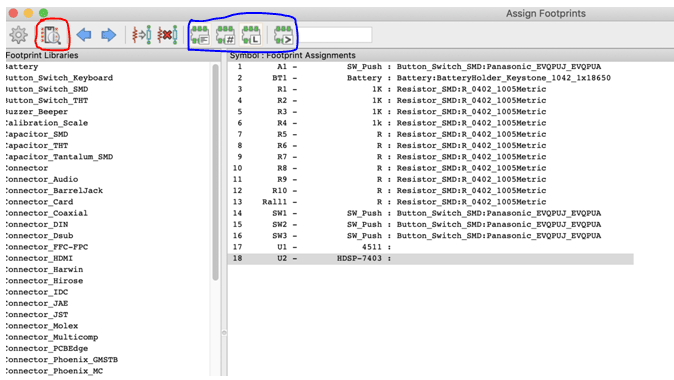Select row 8 resistor R6
This screenshot has width=674, height=380.
click(430, 145)
